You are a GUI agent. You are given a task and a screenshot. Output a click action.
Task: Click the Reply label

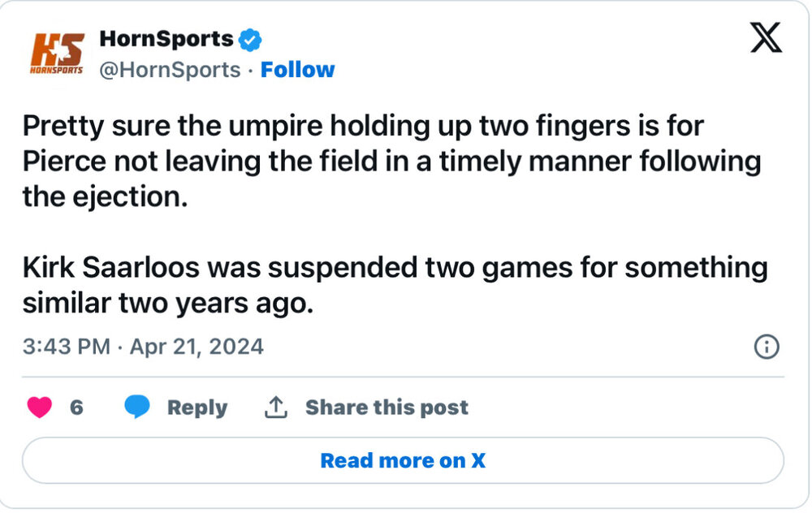pyautogui.click(x=197, y=407)
